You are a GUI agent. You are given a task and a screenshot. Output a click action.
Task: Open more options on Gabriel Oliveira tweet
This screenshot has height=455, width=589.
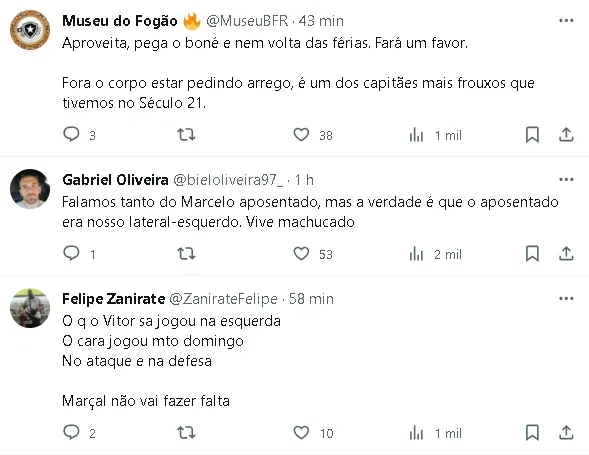pyautogui.click(x=566, y=180)
